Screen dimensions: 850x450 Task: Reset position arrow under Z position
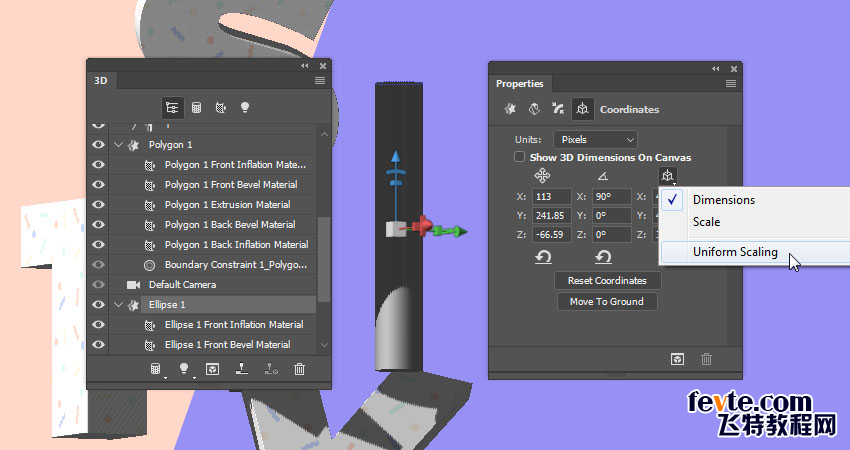click(543, 257)
